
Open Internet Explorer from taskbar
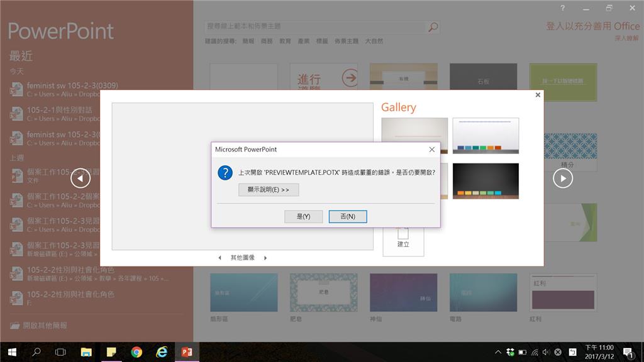(162, 352)
